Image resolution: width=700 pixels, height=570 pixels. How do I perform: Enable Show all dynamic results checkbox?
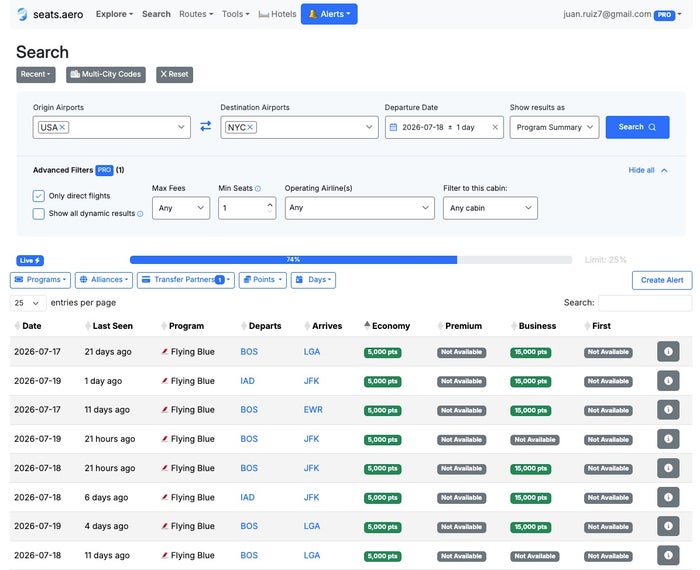[x=38, y=214]
